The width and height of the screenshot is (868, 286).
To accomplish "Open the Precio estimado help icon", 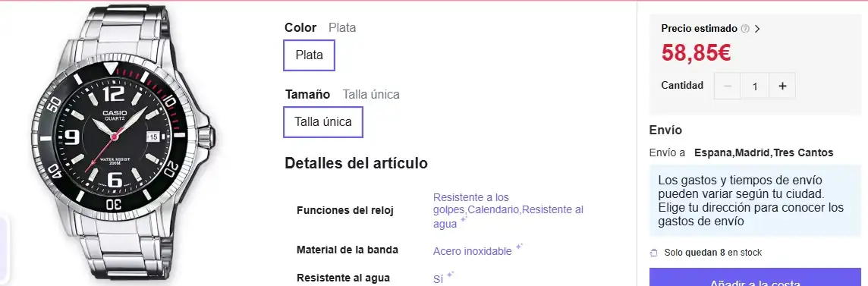I will (745, 29).
